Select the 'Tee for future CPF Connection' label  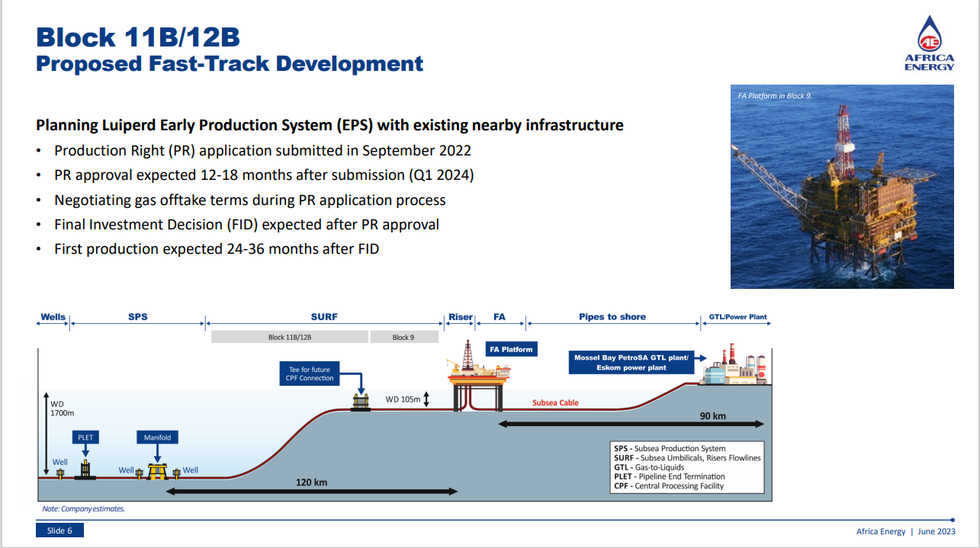coord(310,373)
